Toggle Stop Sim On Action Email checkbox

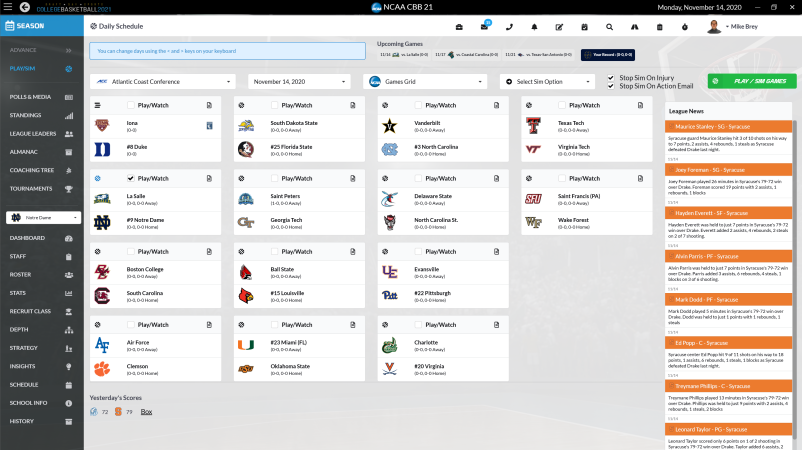click(611, 86)
